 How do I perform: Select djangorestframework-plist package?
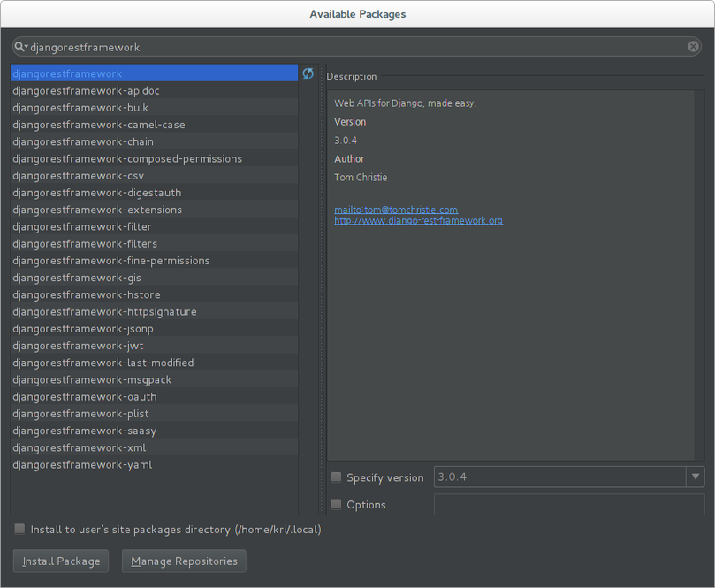154,413
